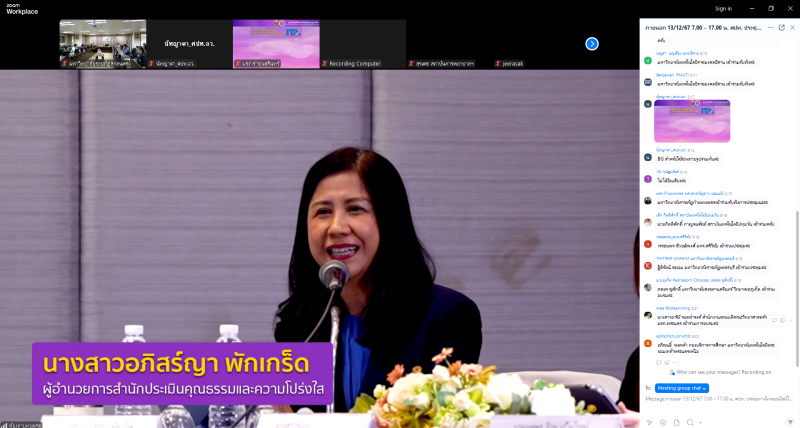Open the shared purple image in chat
This screenshot has width=800, height=428.
692,121
